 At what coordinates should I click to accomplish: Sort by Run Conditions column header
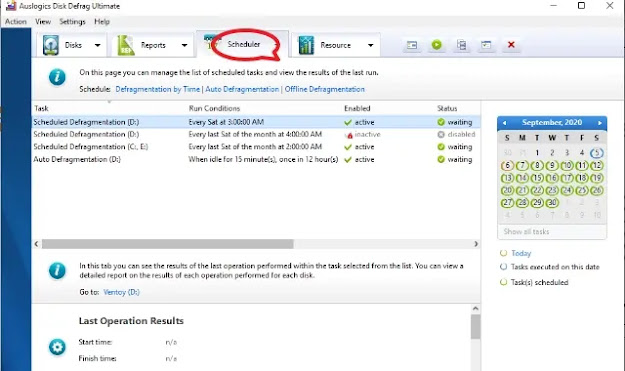point(214,108)
